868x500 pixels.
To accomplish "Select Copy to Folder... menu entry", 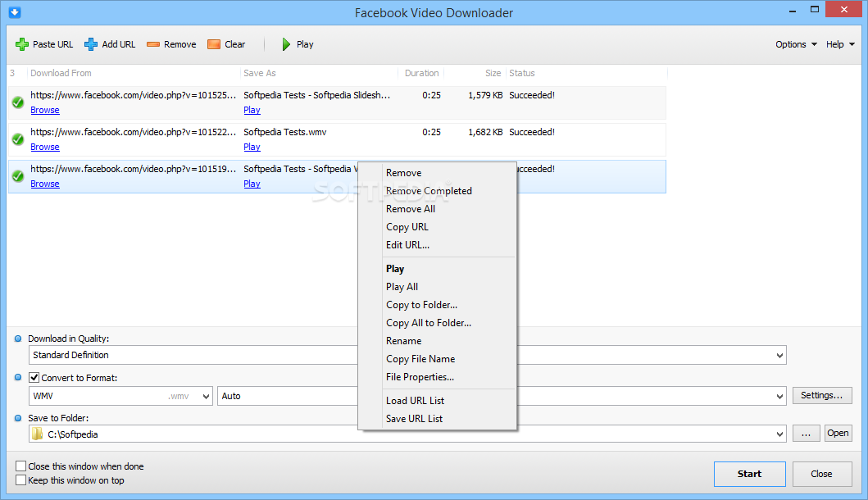I will coord(421,305).
